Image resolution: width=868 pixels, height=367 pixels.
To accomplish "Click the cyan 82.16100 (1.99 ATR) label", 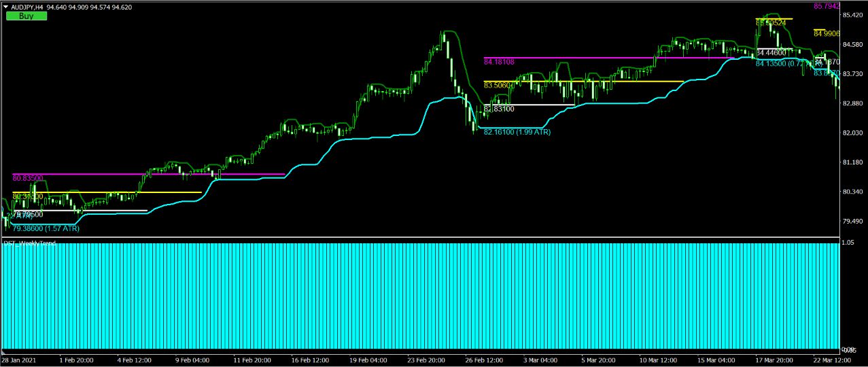I will click(x=517, y=132).
